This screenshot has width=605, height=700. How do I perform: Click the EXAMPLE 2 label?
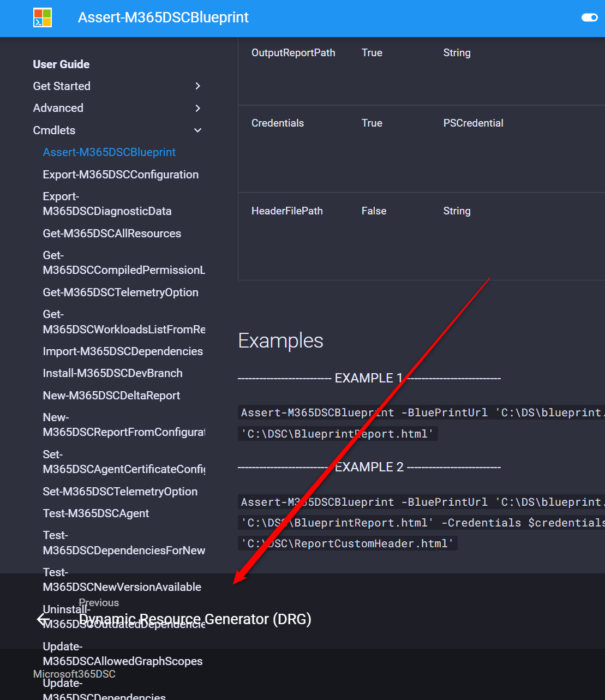point(369,467)
